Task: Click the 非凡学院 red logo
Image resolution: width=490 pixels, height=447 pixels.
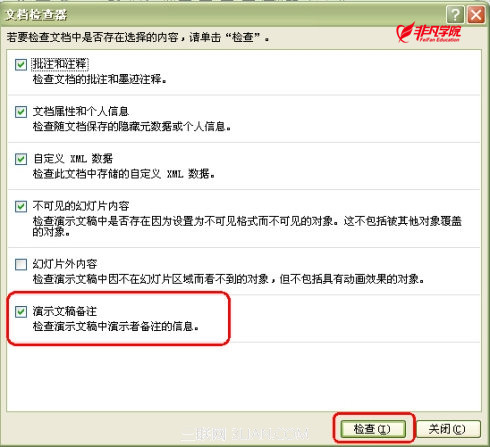Action: 428,33
